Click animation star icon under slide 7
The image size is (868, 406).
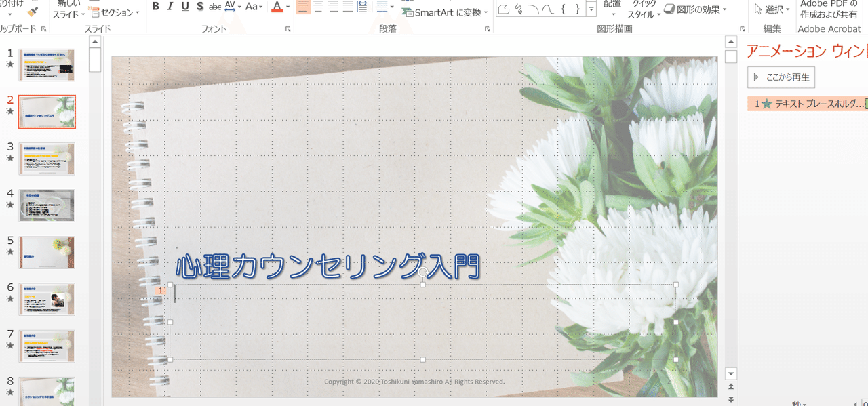[9, 346]
